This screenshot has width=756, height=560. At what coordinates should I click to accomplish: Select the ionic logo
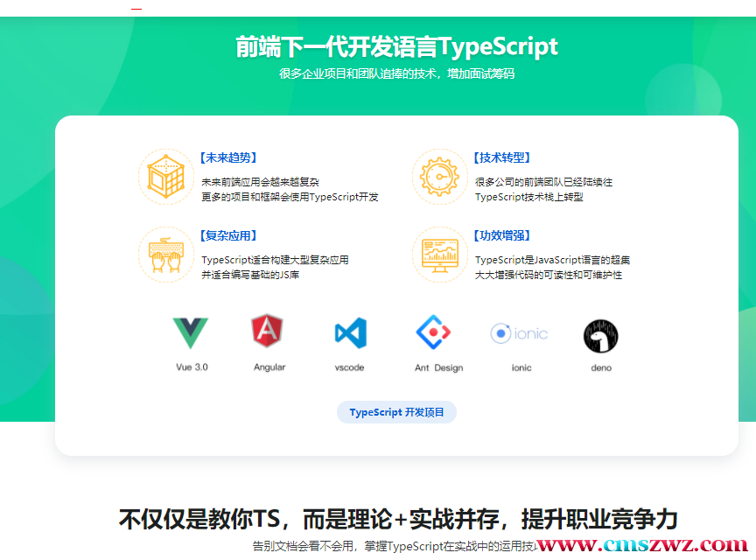[x=519, y=333]
